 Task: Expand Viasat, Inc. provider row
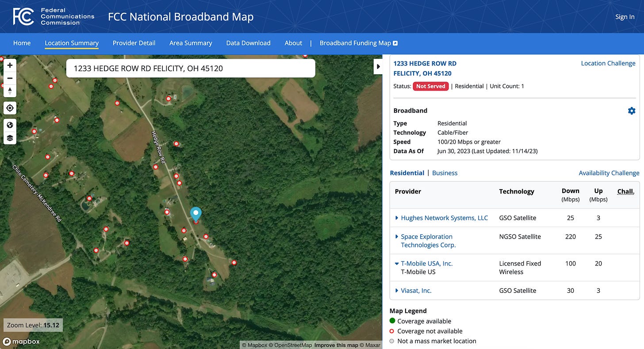(x=397, y=291)
